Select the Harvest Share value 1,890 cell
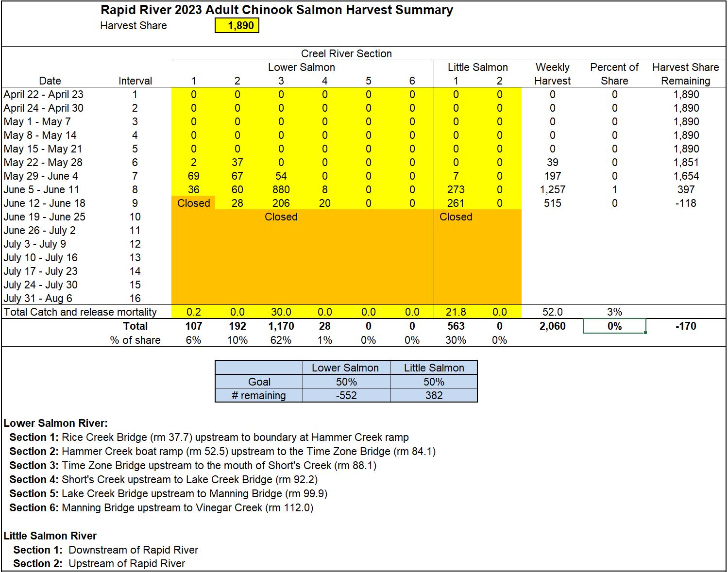 pyautogui.click(x=237, y=25)
